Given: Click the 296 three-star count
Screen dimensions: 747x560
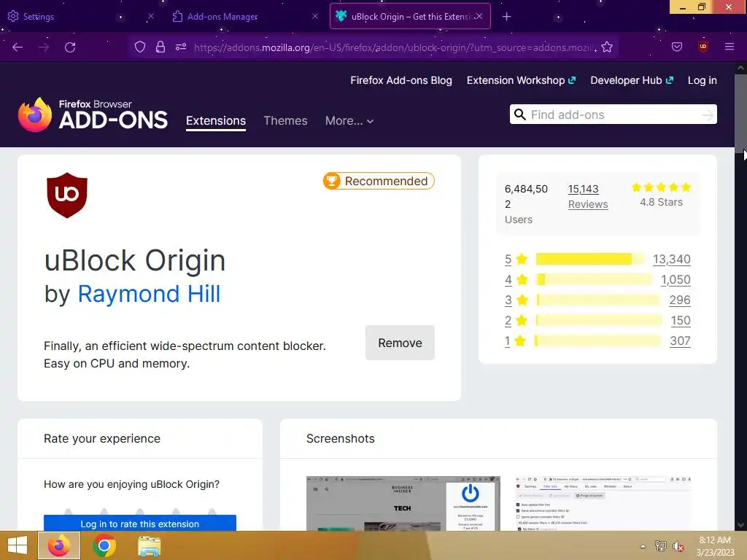Looking at the screenshot, I should coord(680,300).
